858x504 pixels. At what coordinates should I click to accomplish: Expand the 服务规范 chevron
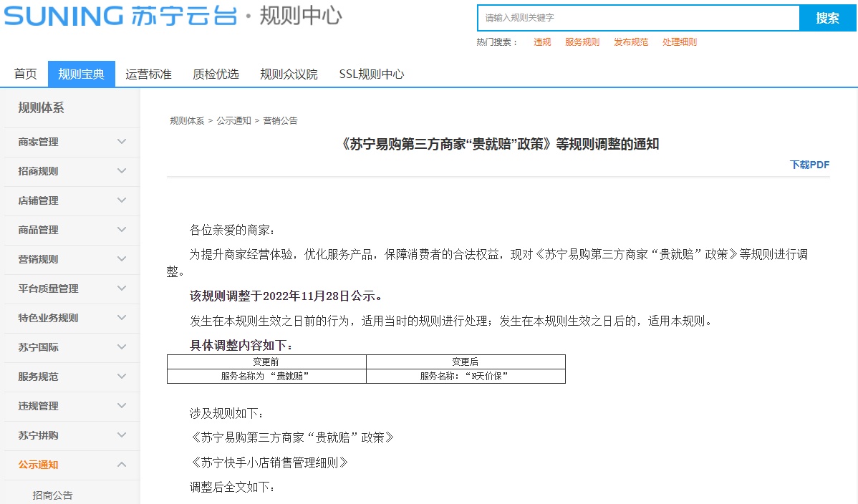(122, 377)
